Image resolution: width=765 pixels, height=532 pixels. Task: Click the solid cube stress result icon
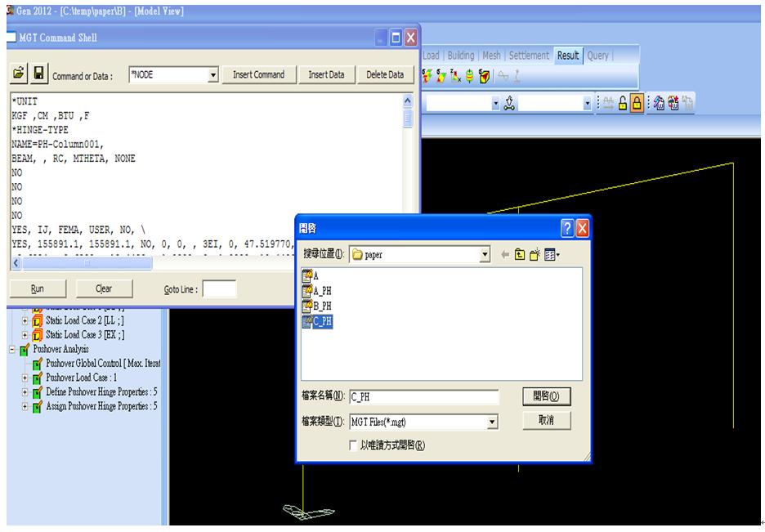[x=484, y=76]
